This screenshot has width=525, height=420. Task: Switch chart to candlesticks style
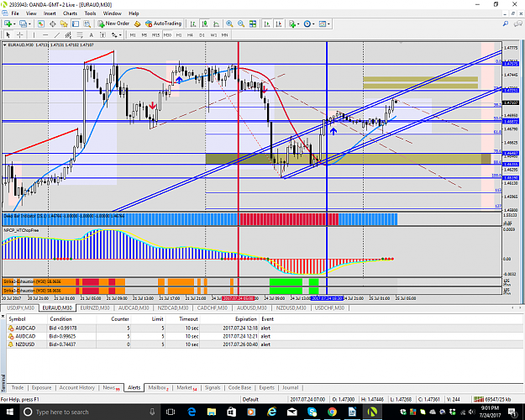[205, 24]
